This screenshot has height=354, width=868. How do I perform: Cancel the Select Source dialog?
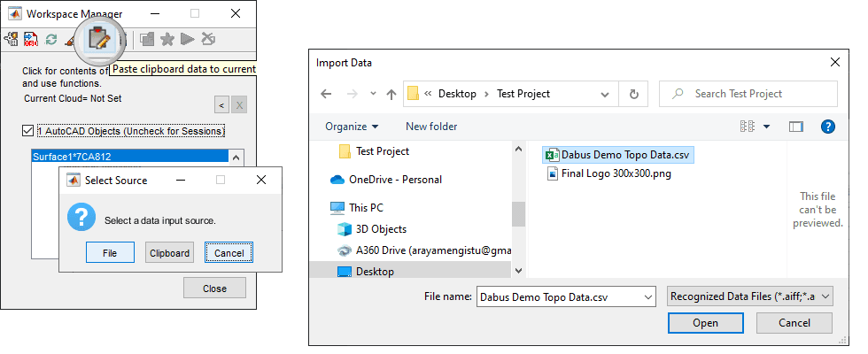229,253
